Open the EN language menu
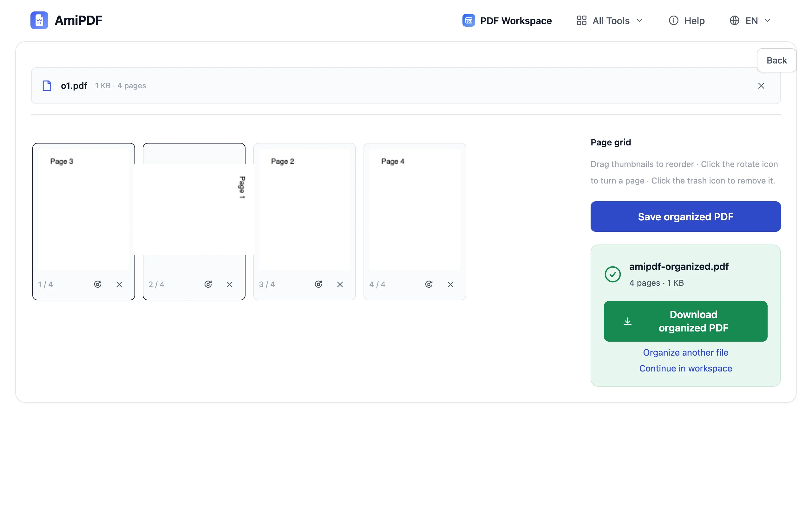Image resolution: width=812 pixels, height=508 pixels. [750, 21]
